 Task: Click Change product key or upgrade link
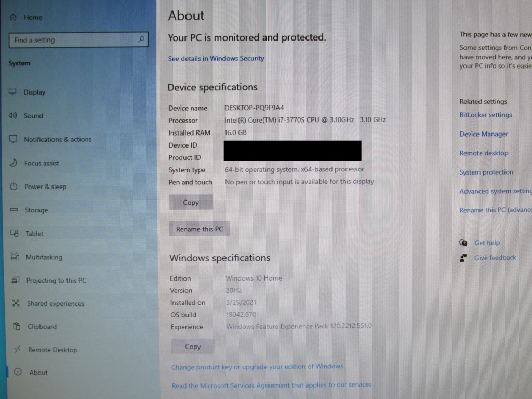point(257,367)
